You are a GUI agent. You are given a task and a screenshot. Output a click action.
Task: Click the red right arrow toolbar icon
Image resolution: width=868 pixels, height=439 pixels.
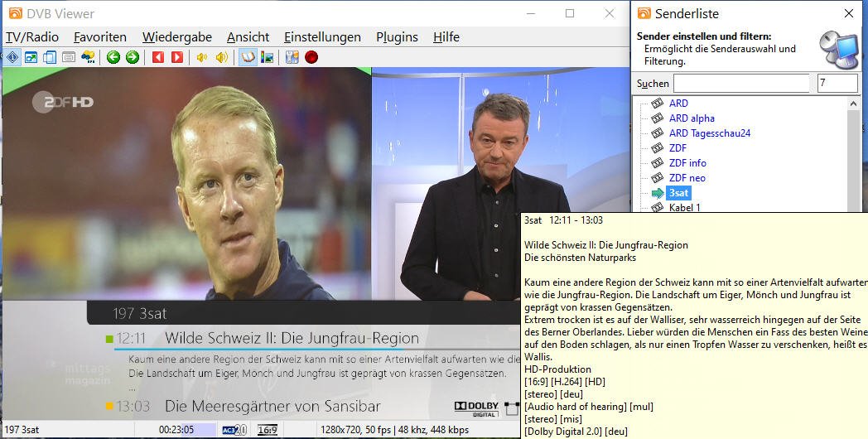coord(176,57)
